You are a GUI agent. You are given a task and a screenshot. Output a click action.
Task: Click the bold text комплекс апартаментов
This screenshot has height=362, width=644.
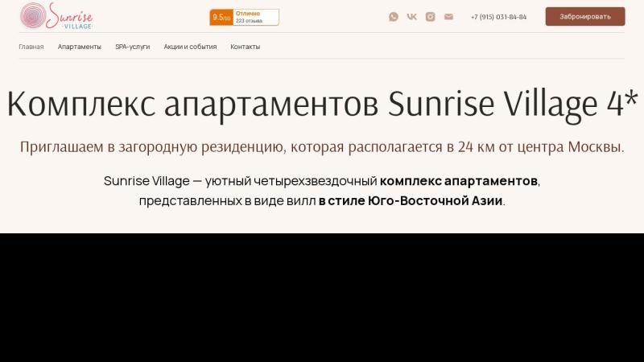pyautogui.click(x=458, y=181)
